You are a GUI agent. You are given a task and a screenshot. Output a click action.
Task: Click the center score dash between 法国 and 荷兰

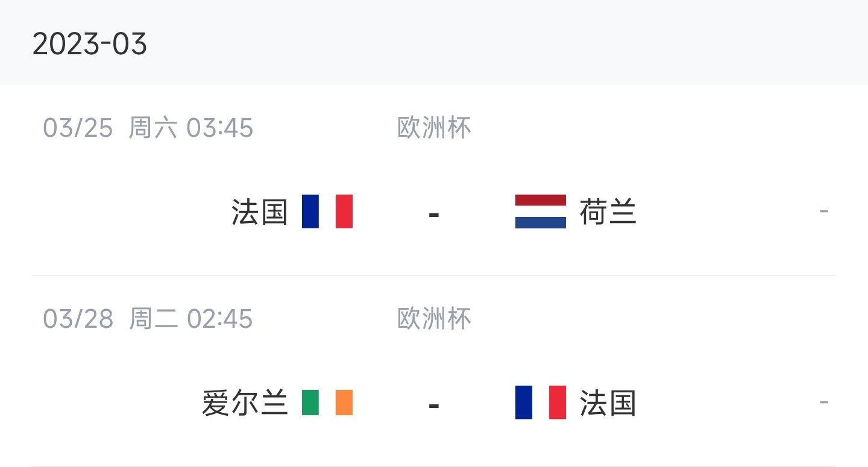(x=433, y=213)
